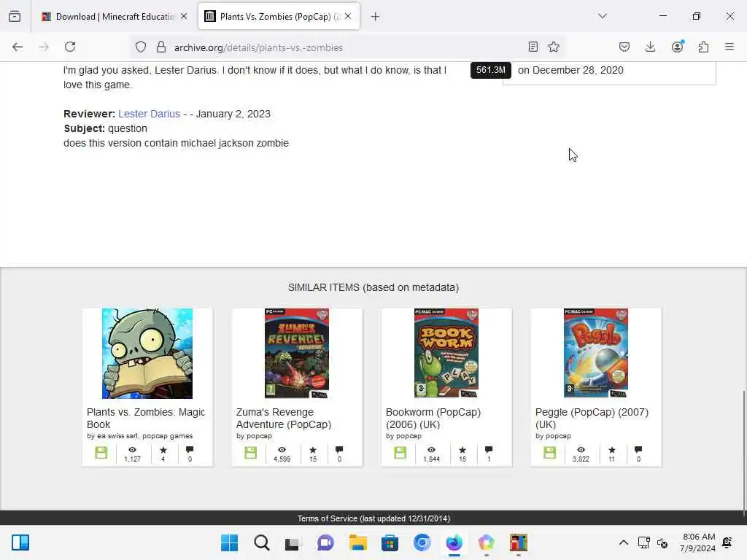Open File Explorer from taskbar
The width and height of the screenshot is (747, 560).
click(357, 542)
